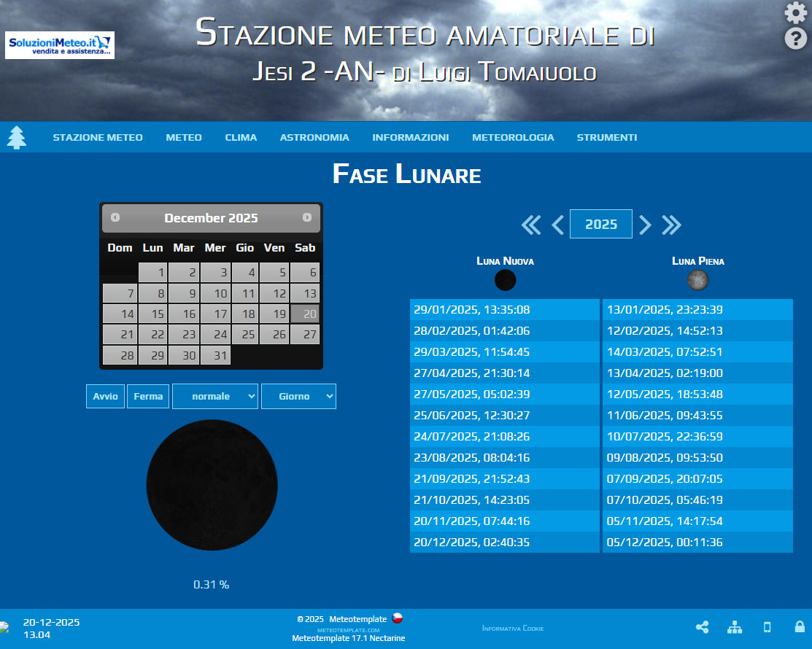
Task: Click the help question mark icon
Action: [795, 39]
